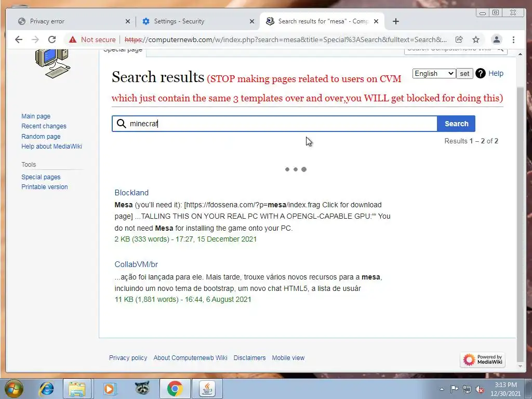This screenshot has height=399, width=532.
Task: Reload the page with the refresh icon
Action: [x=52, y=39]
